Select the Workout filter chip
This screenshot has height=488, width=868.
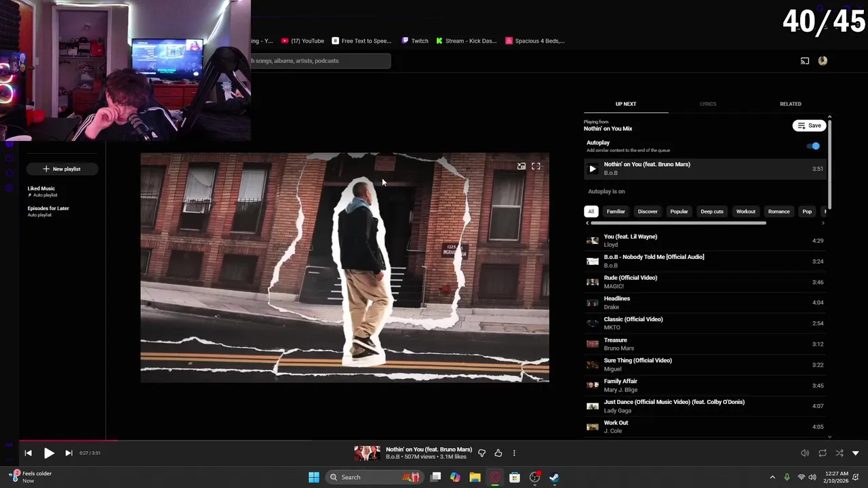tap(745, 211)
